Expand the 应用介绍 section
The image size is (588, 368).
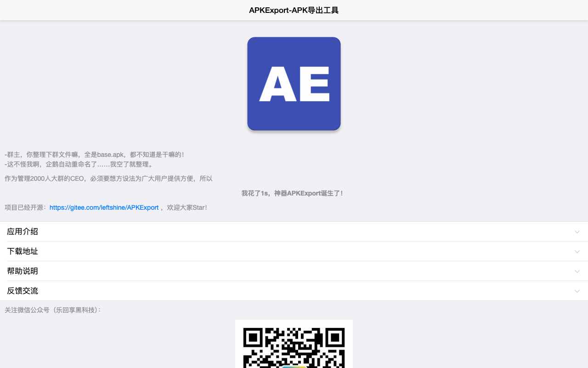pyautogui.click(x=294, y=231)
